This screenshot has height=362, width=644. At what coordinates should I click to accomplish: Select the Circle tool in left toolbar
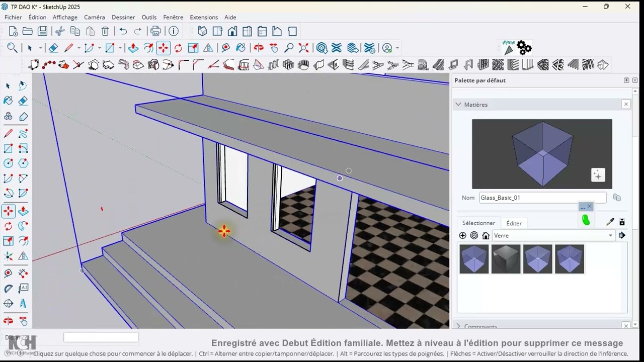coord(8,163)
